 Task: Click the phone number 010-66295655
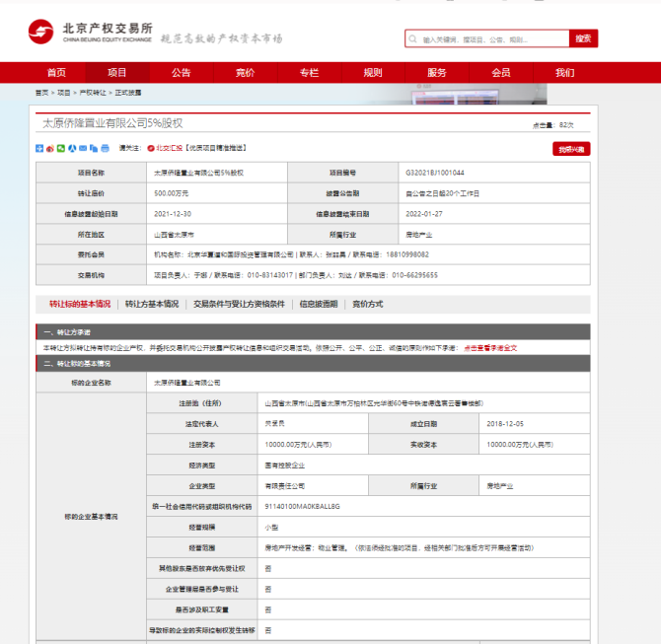pos(414,275)
